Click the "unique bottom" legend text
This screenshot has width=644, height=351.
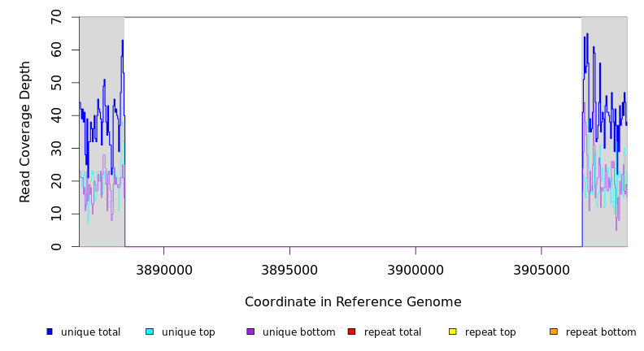tap(298, 332)
